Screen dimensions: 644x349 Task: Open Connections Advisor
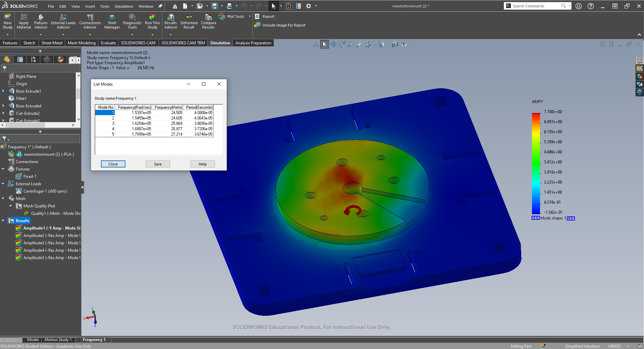coord(90,21)
